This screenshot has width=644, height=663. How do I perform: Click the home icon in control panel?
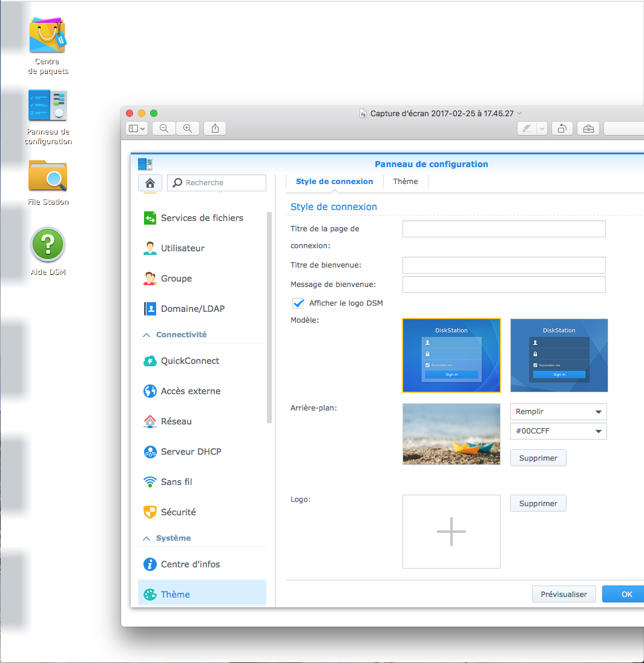150,183
